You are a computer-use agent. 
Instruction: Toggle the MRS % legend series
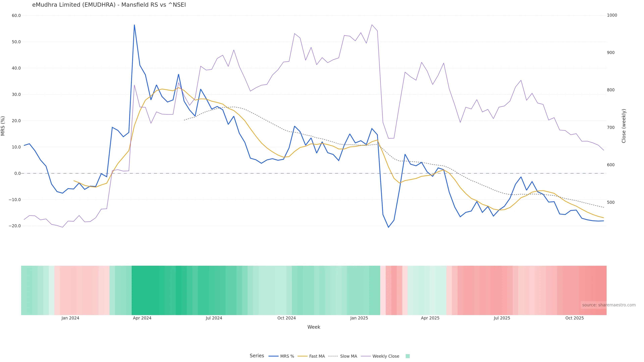pos(287,356)
